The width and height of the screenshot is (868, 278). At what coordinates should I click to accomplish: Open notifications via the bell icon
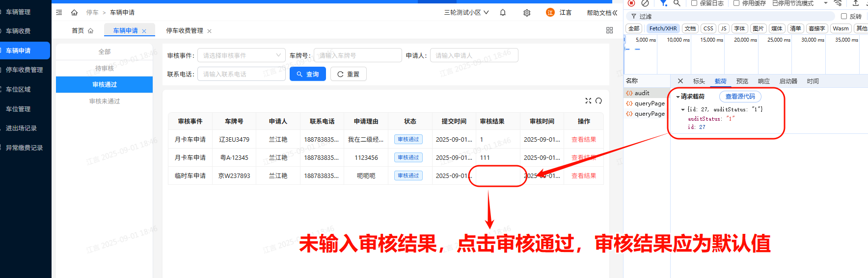click(x=503, y=13)
